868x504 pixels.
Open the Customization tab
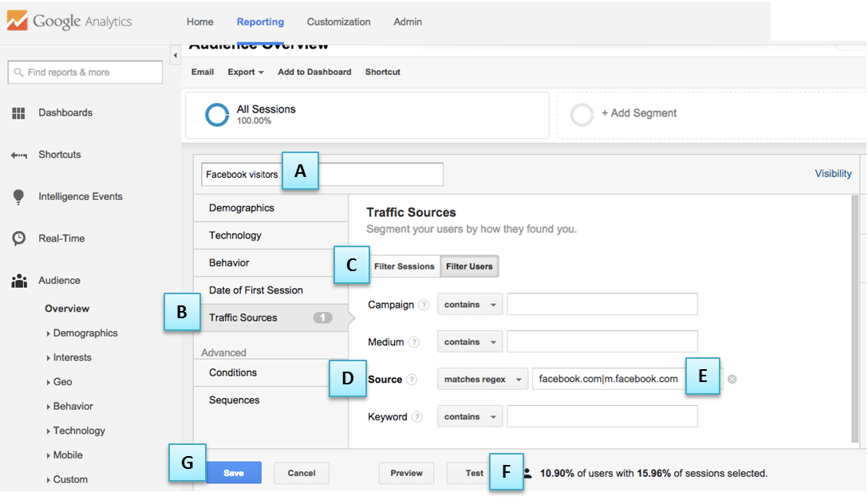click(339, 22)
